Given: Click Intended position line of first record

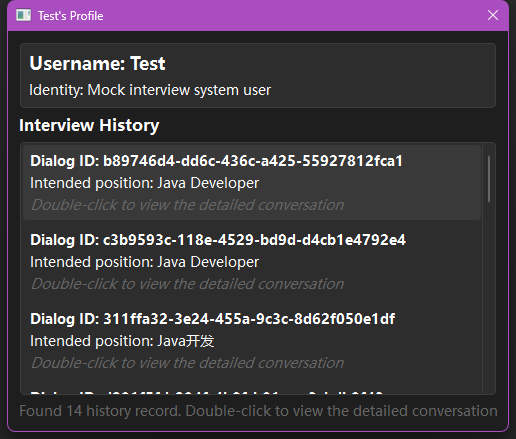Looking at the screenshot, I should coord(144,183).
